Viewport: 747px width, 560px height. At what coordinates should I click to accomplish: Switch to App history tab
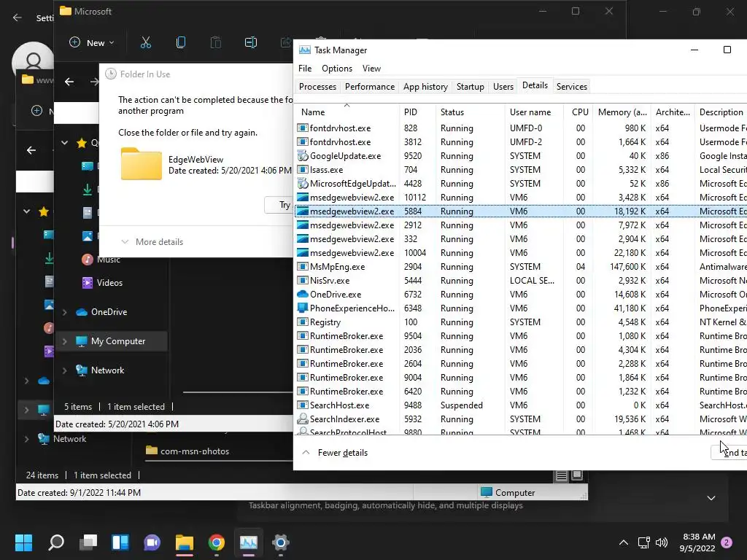click(x=425, y=87)
